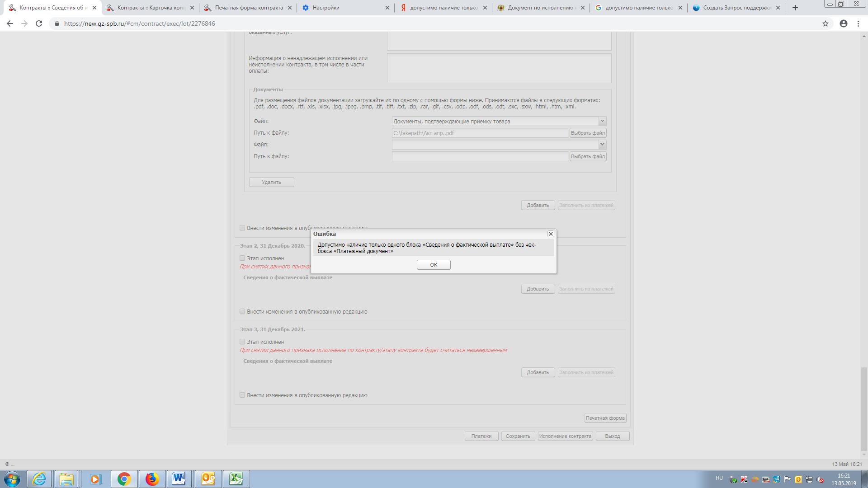Tick the Этап исполнен checkbox for Этап 3
Image resolution: width=868 pixels, height=488 pixels.
pyautogui.click(x=242, y=342)
